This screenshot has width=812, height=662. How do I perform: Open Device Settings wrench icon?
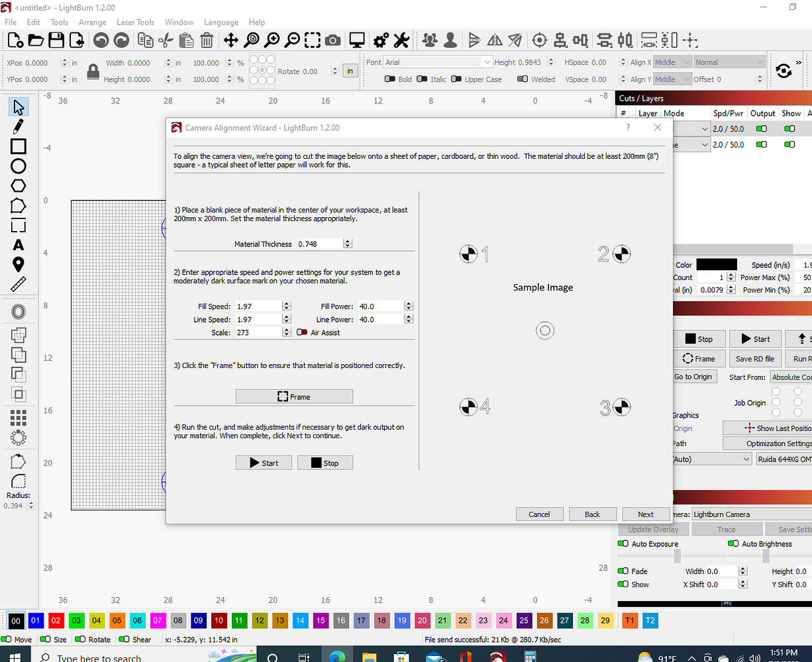pos(401,41)
